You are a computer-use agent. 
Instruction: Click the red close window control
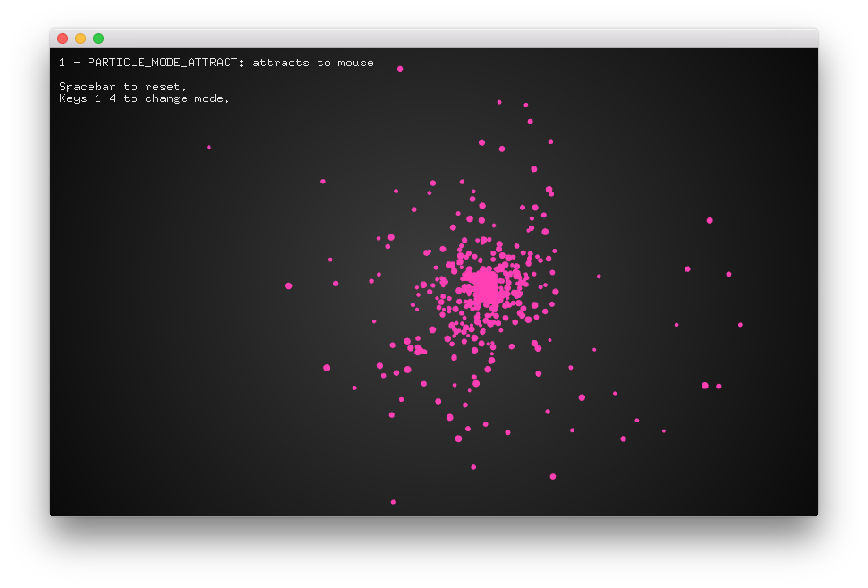click(63, 39)
